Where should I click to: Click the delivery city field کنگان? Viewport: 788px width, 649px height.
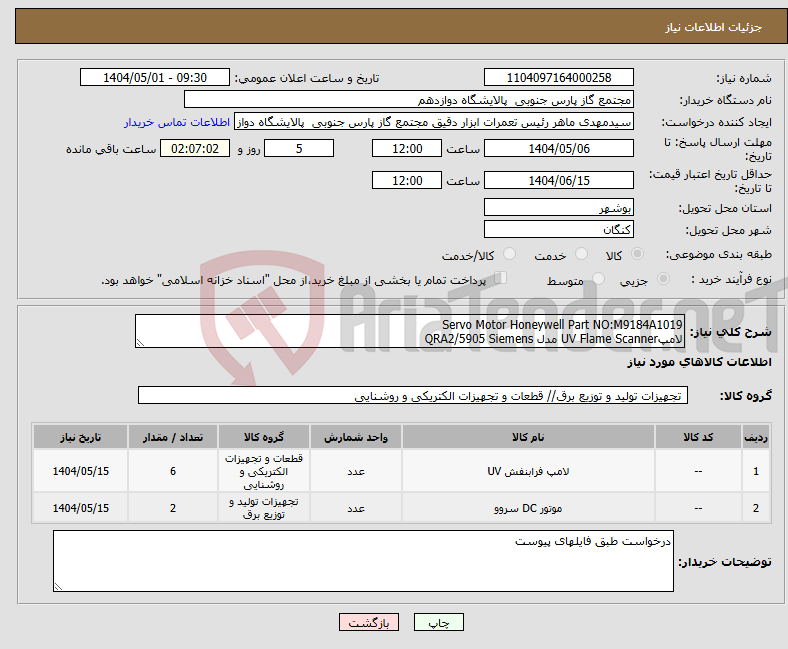558,229
